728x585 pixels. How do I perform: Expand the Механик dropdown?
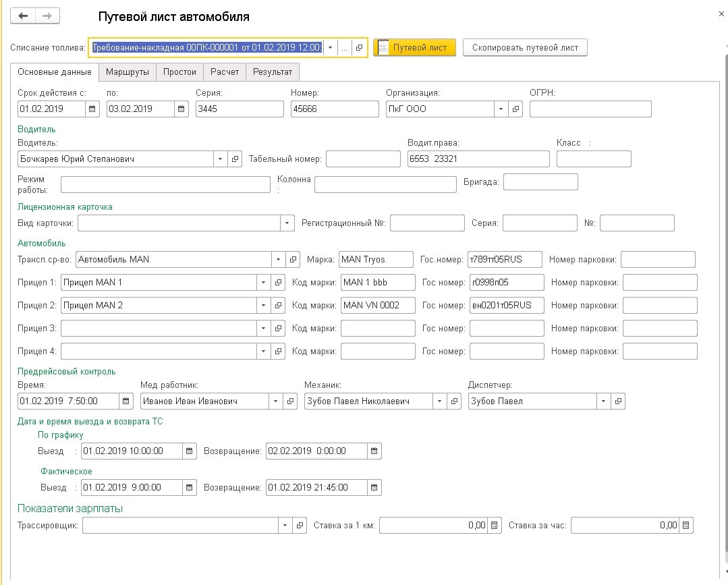440,401
